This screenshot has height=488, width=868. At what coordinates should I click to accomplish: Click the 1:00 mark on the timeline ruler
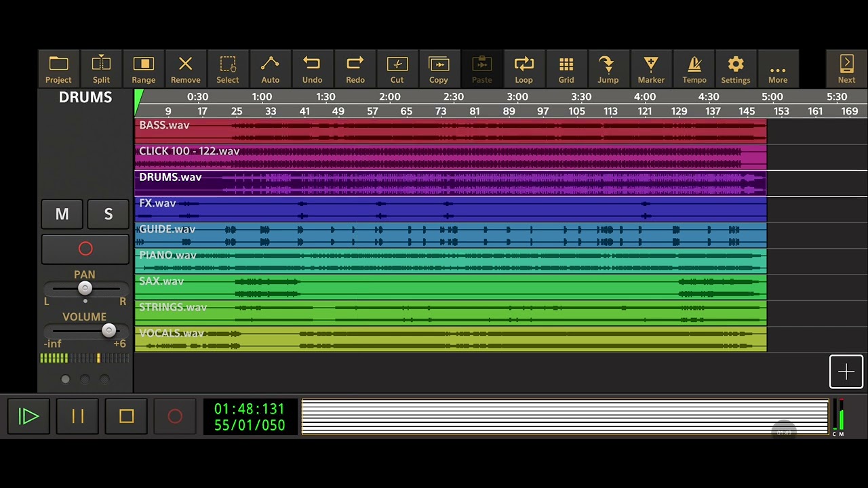click(262, 97)
